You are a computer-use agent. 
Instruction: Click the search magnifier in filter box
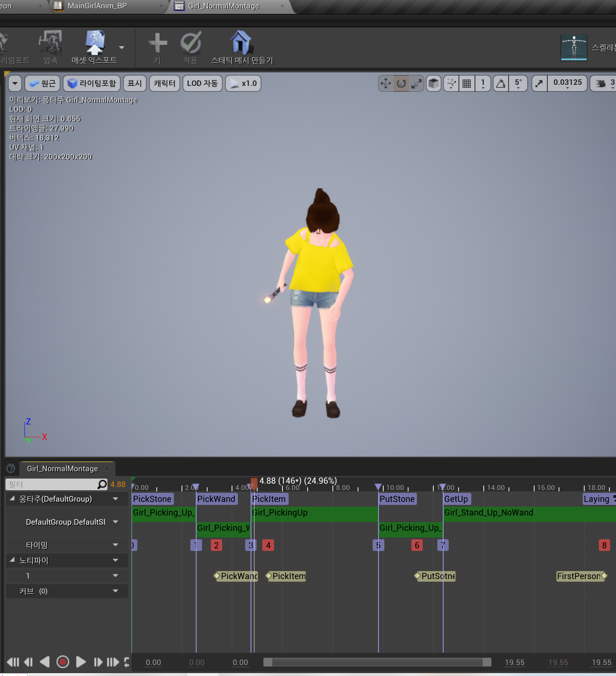(102, 484)
